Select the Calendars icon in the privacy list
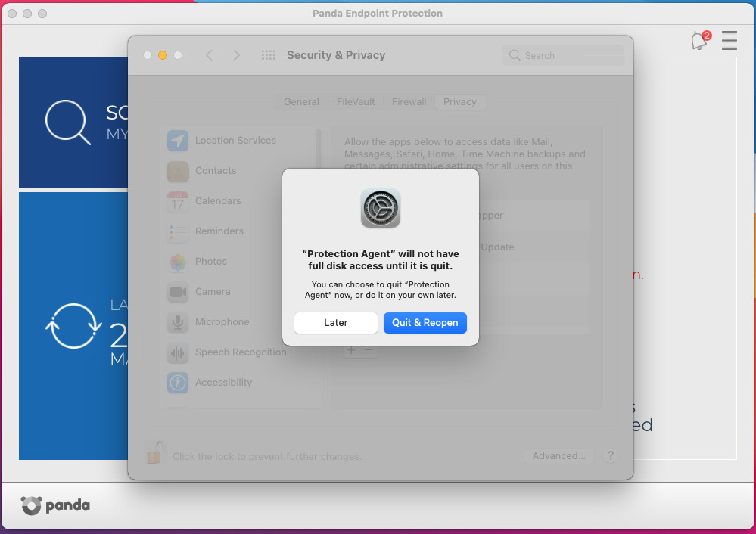Image resolution: width=756 pixels, height=534 pixels. coord(178,201)
